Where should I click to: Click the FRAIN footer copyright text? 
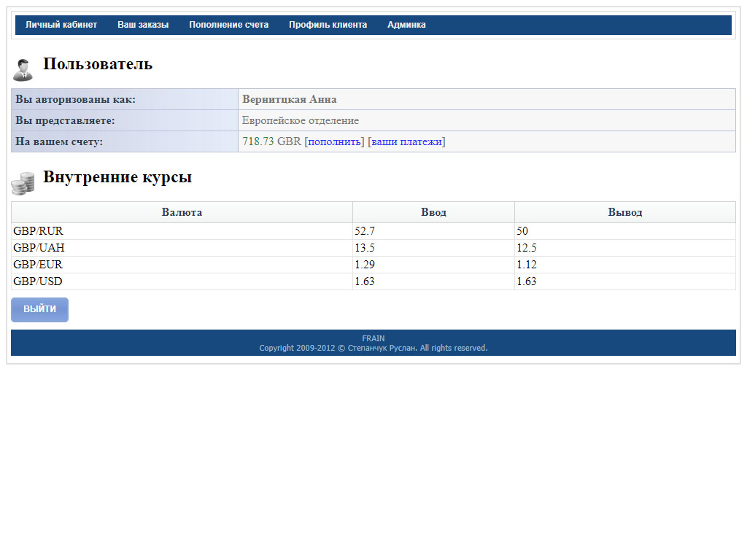(x=373, y=343)
